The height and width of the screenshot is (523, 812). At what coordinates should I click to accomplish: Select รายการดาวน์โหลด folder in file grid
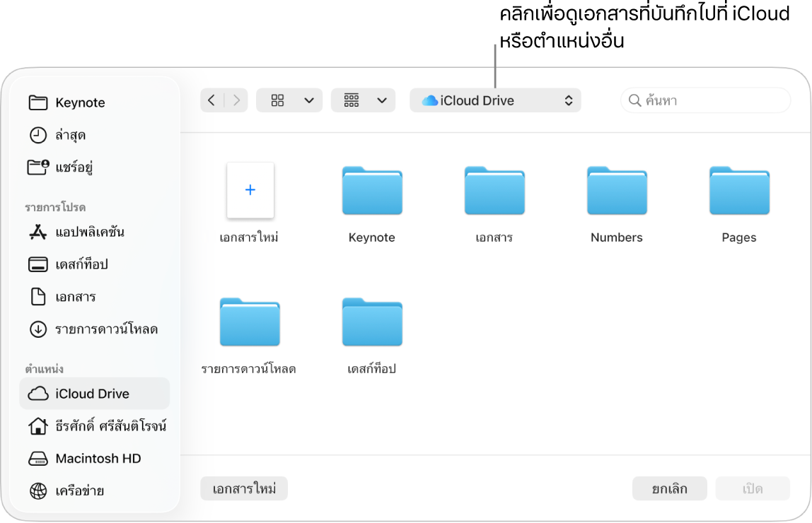click(x=250, y=322)
